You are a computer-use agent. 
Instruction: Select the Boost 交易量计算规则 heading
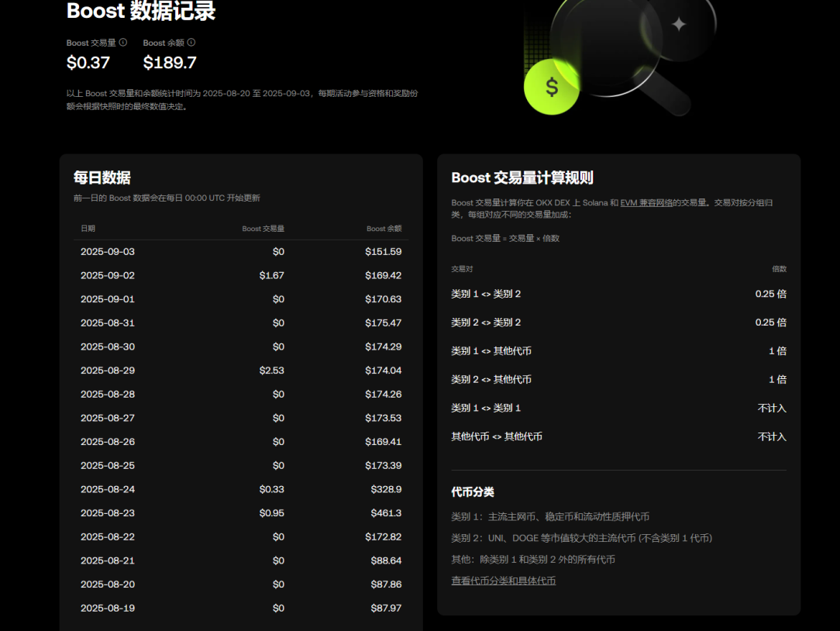(x=522, y=178)
